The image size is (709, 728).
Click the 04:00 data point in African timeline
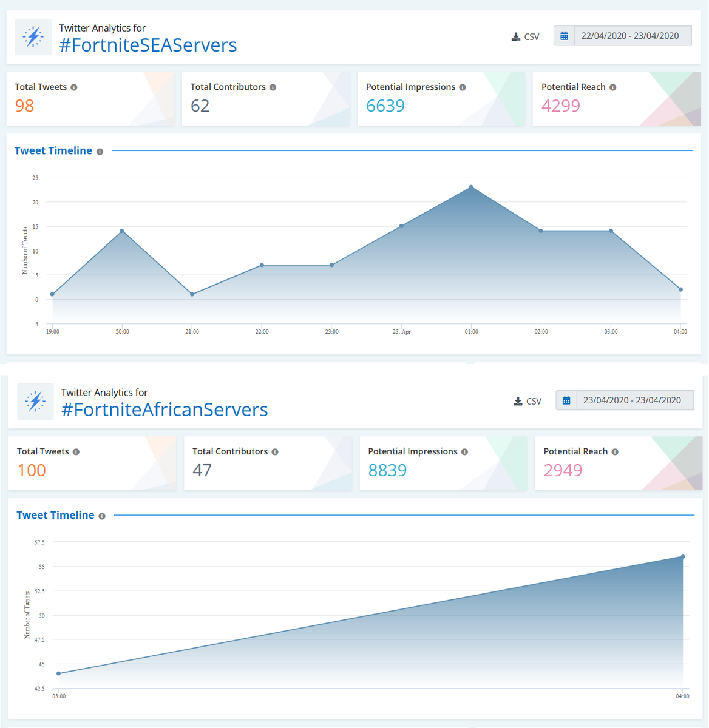(683, 557)
